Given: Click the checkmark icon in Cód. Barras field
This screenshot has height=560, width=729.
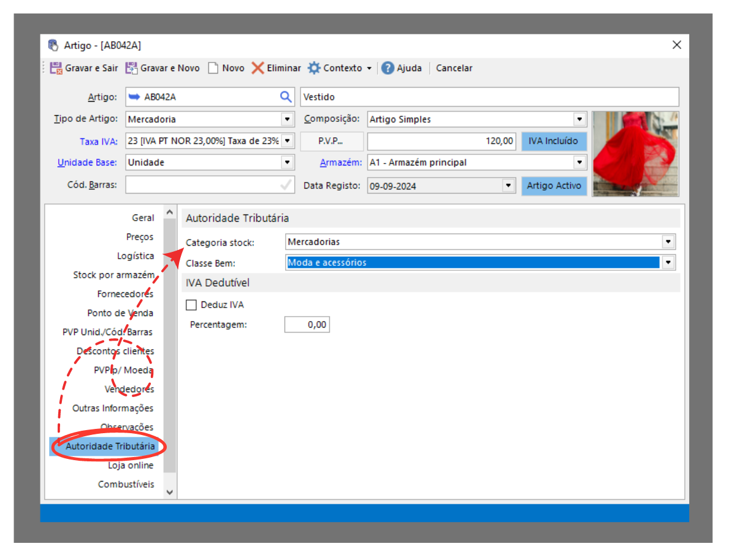Looking at the screenshot, I should 286,184.
